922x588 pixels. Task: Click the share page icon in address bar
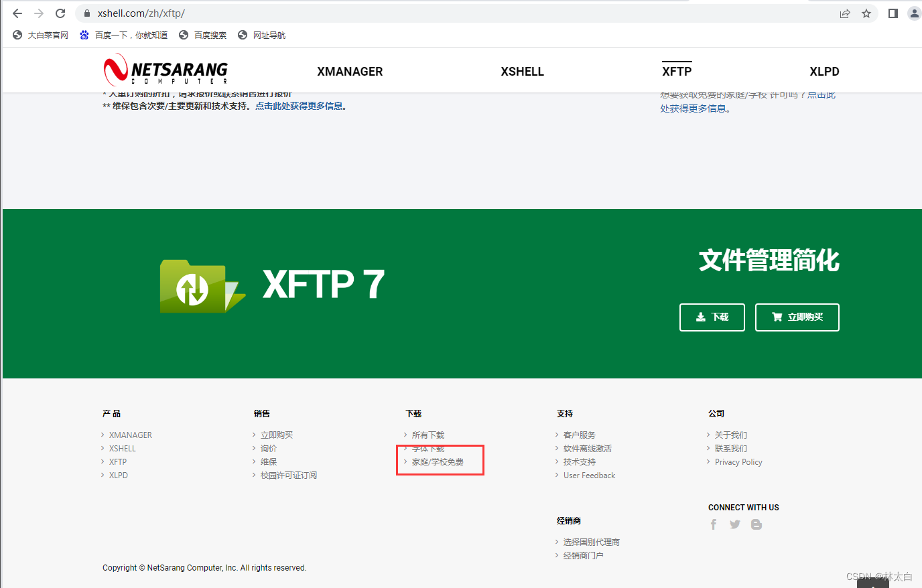[x=845, y=13]
